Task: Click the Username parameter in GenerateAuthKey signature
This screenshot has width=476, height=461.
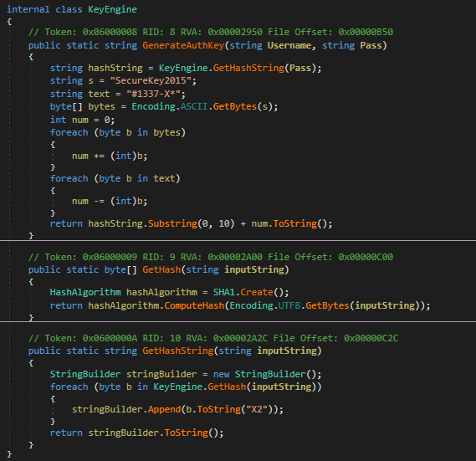Action: [x=289, y=45]
